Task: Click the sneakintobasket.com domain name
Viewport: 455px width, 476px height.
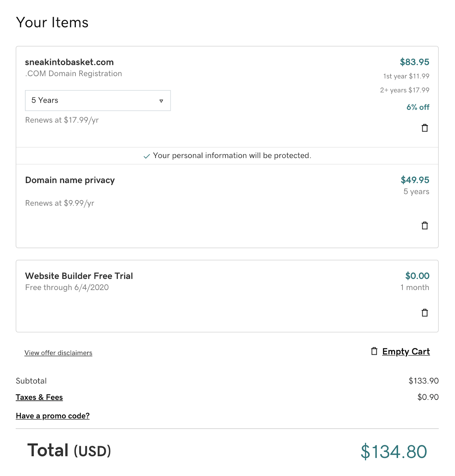Action: pyautogui.click(x=69, y=62)
